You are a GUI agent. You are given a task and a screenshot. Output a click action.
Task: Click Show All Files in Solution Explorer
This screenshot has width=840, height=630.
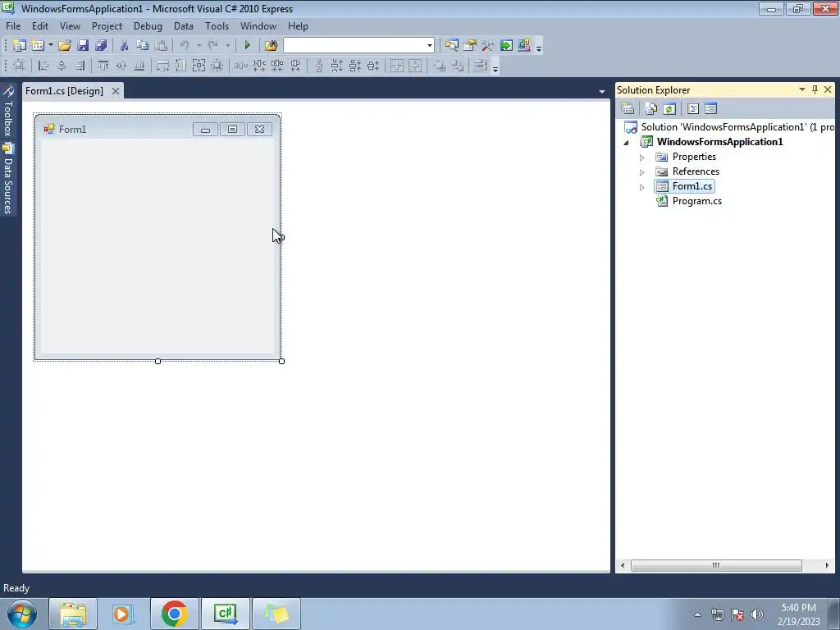click(x=651, y=109)
